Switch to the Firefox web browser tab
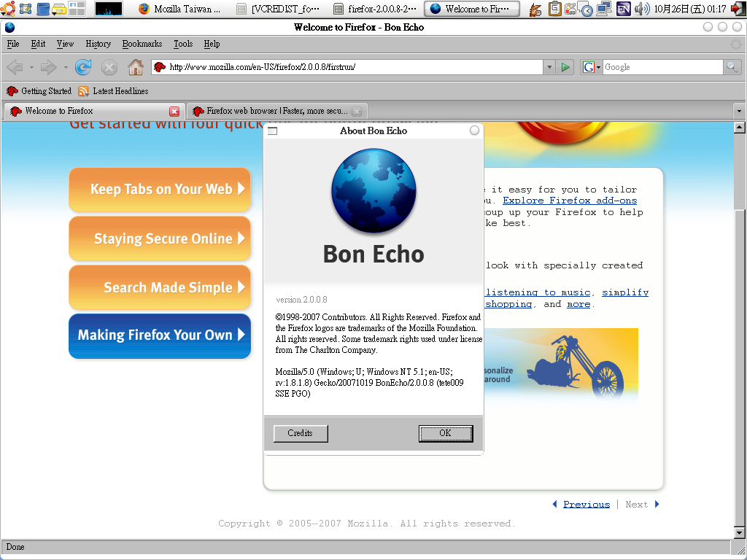 pyautogui.click(x=276, y=111)
